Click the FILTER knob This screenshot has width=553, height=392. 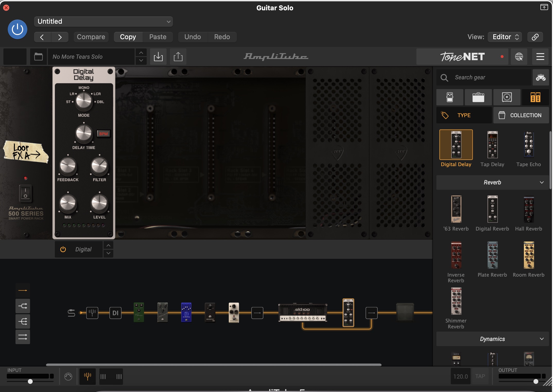tap(99, 166)
